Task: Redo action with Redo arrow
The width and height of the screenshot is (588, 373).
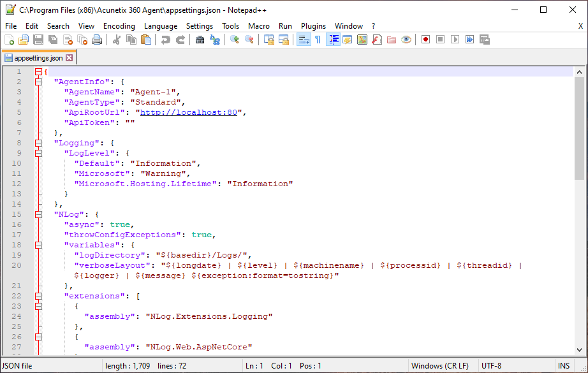Action: pyautogui.click(x=180, y=40)
